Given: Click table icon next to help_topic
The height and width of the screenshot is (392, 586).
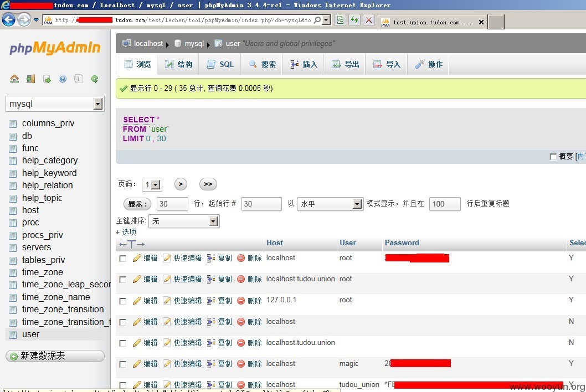Looking at the screenshot, I should tap(13, 198).
